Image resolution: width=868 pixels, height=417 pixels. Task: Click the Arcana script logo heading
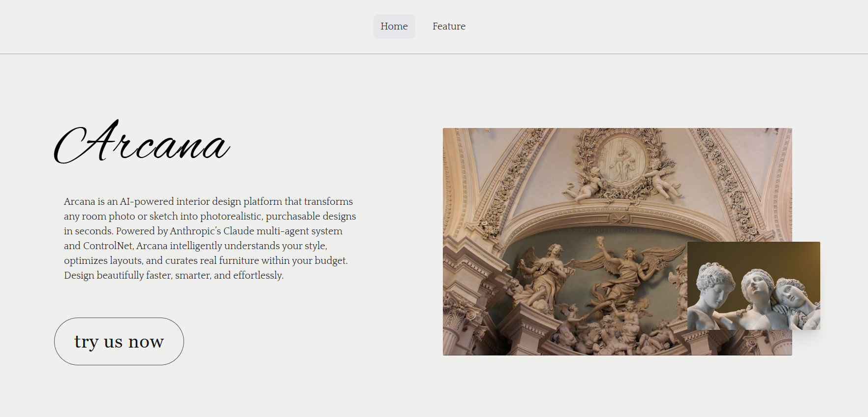tap(142, 142)
